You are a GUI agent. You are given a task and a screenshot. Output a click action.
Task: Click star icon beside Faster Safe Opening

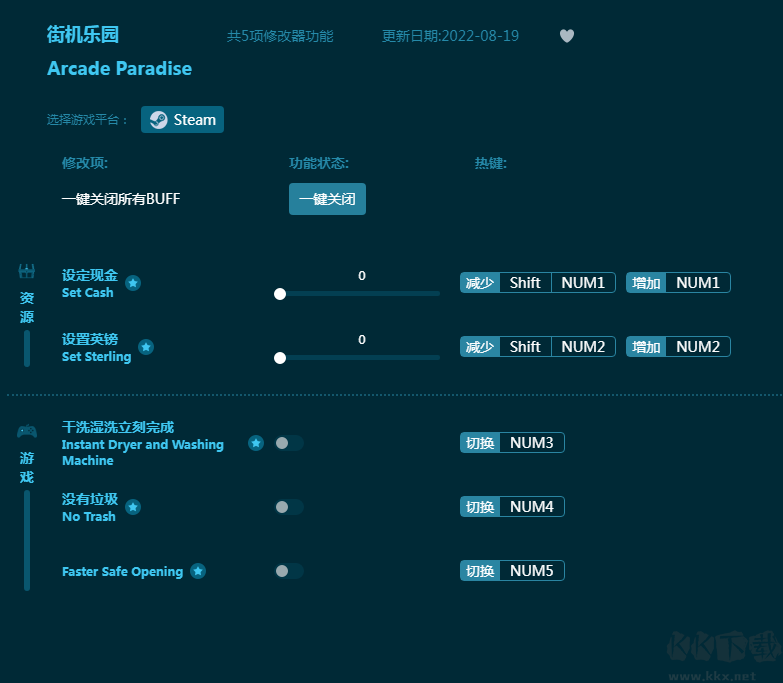point(198,571)
